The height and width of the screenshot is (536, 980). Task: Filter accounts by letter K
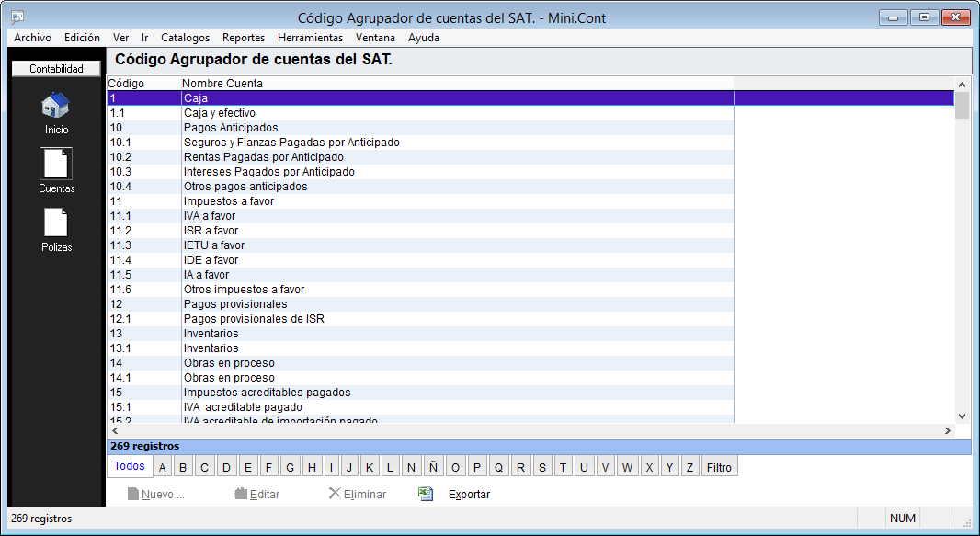[x=370, y=467]
